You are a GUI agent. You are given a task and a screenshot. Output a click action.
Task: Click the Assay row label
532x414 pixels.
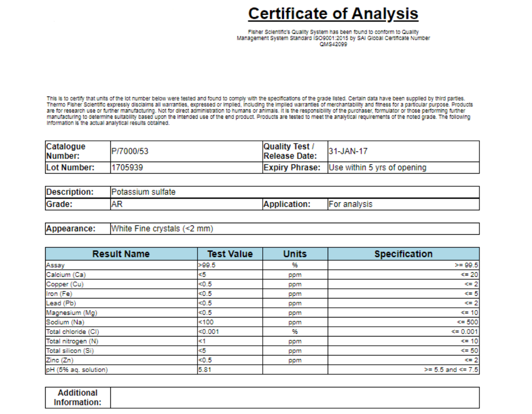click(x=56, y=265)
